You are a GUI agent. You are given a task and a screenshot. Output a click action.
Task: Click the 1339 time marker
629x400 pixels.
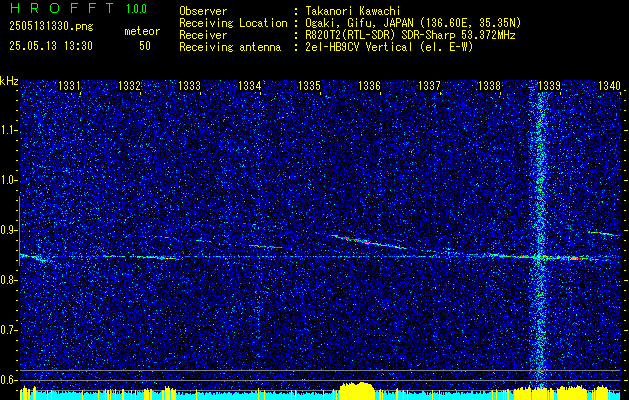549,85
